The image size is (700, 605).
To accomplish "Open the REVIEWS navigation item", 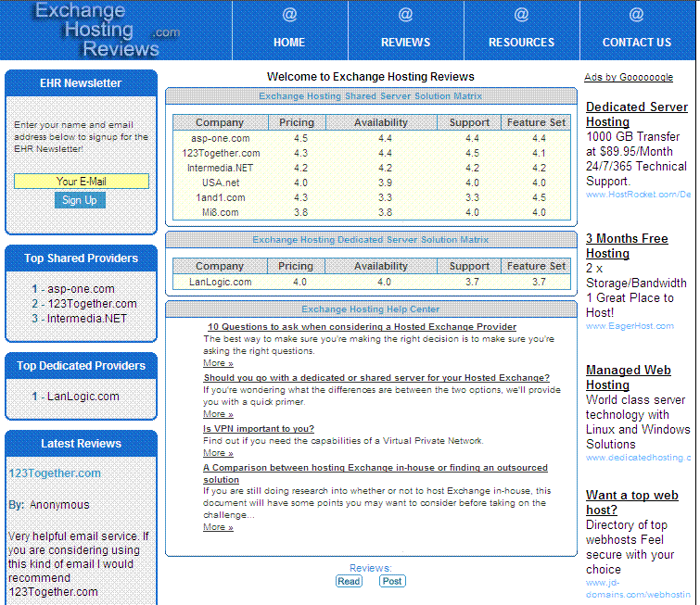I will coord(405,43).
